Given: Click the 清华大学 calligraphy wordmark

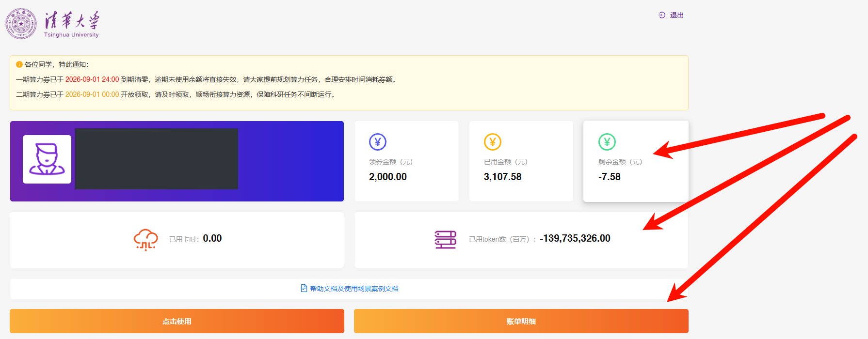Looking at the screenshot, I should pyautogui.click(x=72, y=20).
